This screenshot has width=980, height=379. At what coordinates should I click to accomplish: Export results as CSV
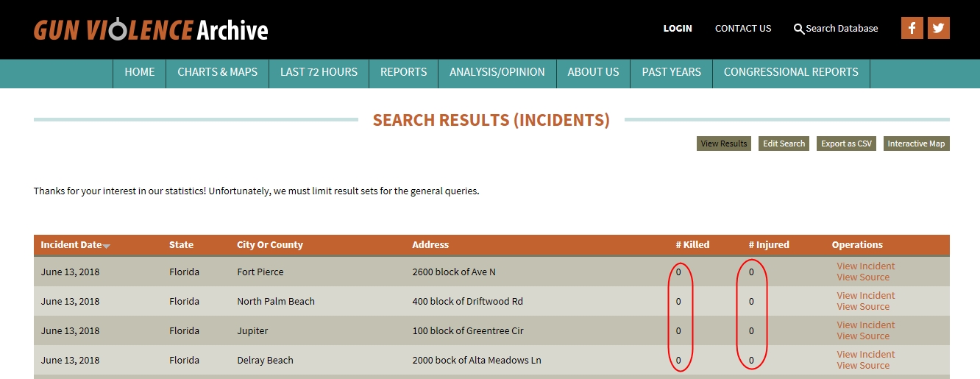(x=846, y=144)
